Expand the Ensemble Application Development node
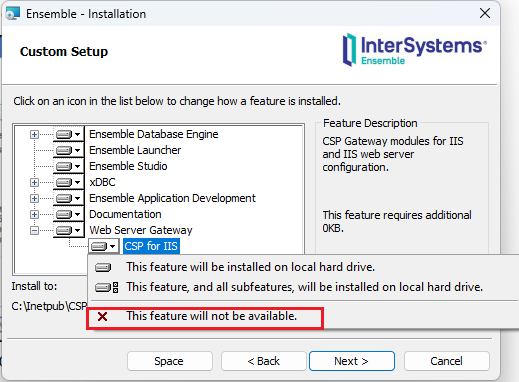 [34, 198]
